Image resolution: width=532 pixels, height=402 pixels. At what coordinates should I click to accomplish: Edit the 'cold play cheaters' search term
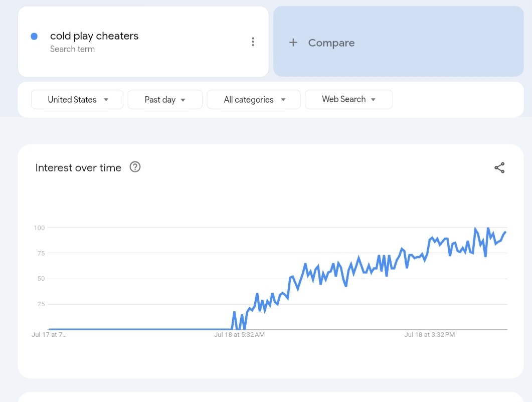click(x=94, y=36)
